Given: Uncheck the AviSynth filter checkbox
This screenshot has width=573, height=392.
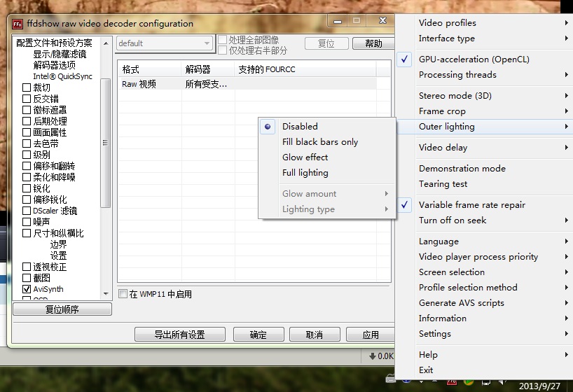Looking at the screenshot, I should (x=27, y=289).
